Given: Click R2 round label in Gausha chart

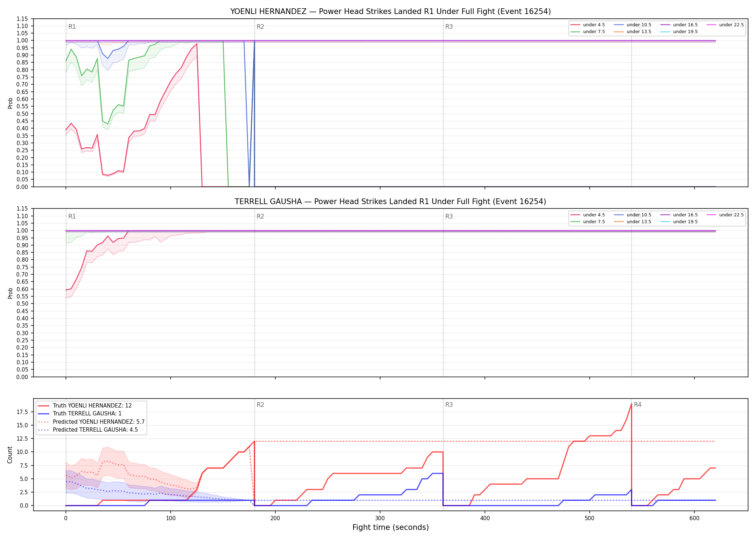Looking at the screenshot, I should click(x=260, y=216).
